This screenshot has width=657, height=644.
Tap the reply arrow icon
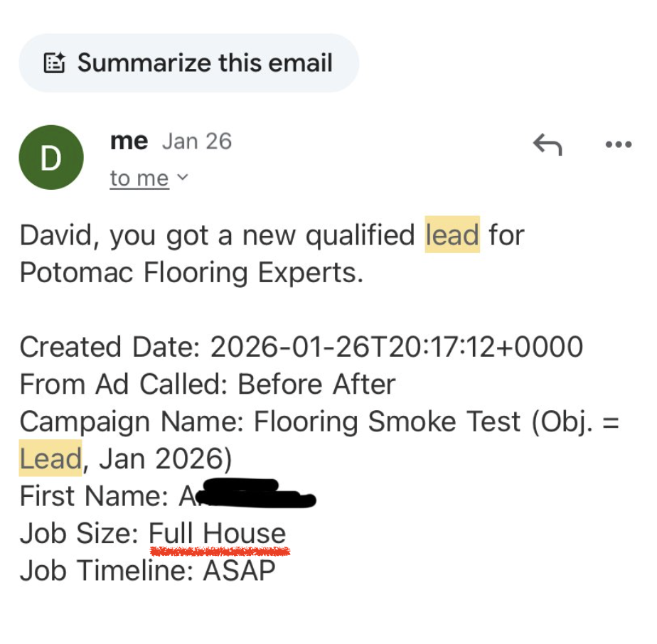point(547,144)
